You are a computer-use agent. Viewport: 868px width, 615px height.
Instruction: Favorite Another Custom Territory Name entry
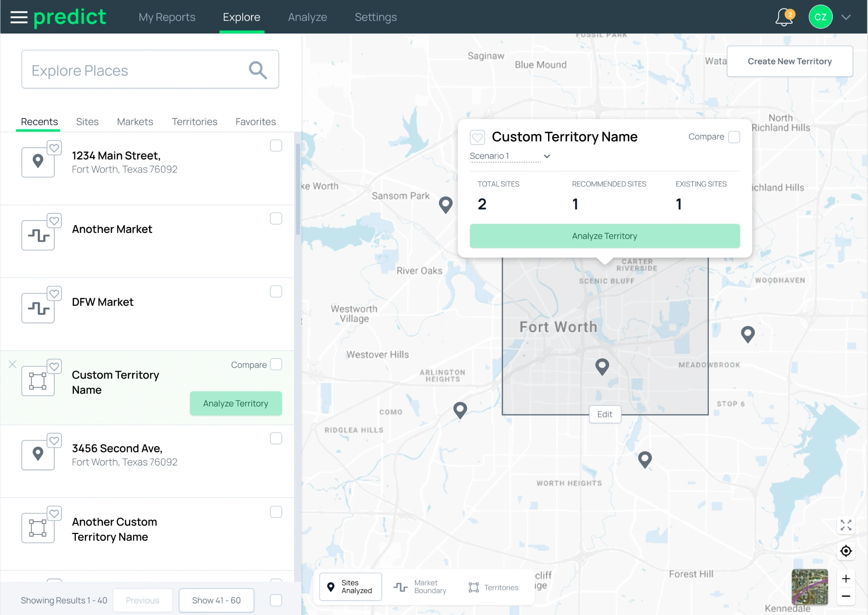tap(54, 513)
